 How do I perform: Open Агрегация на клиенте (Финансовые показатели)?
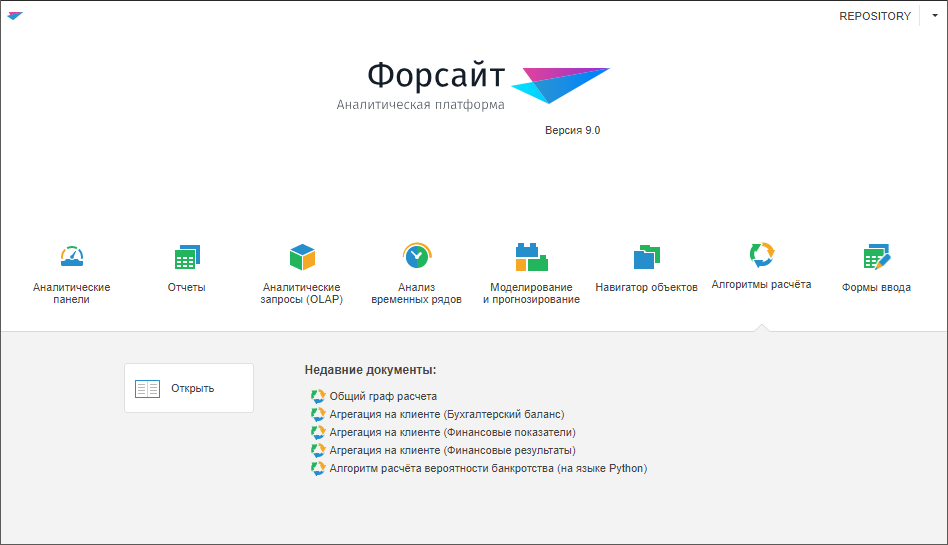coord(452,432)
